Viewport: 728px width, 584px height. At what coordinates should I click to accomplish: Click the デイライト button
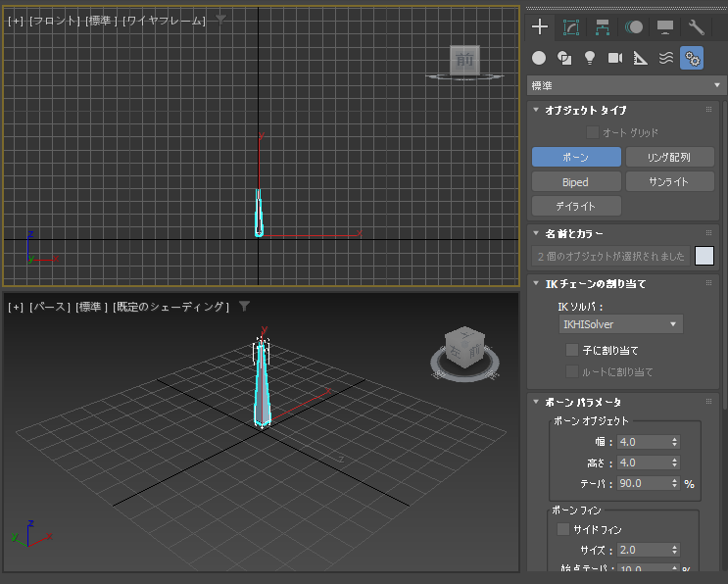tap(576, 206)
